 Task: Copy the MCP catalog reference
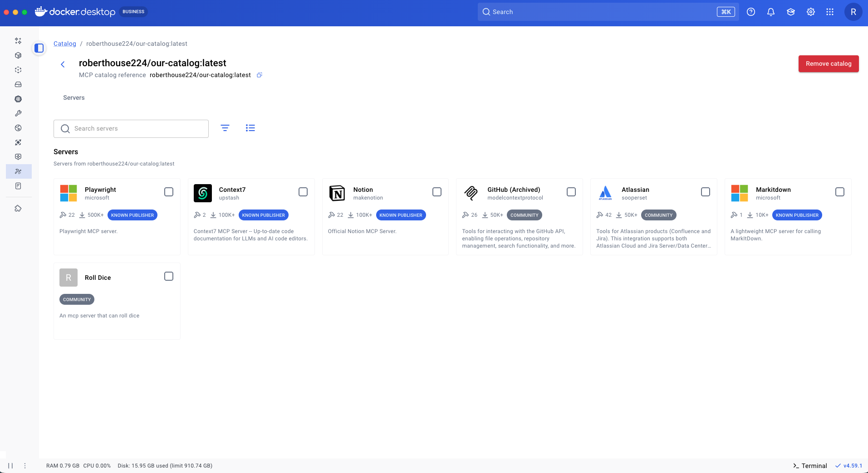pyautogui.click(x=260, y=75)
